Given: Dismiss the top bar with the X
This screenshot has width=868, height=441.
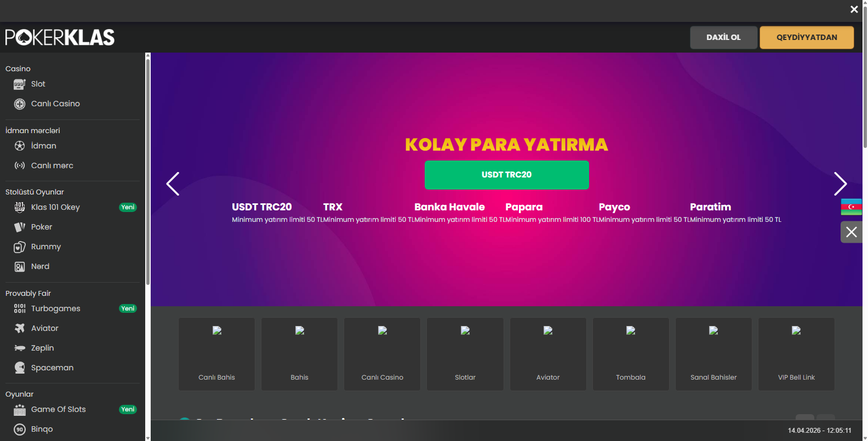Looking at the screenshot, I should (x=854, y=9).
